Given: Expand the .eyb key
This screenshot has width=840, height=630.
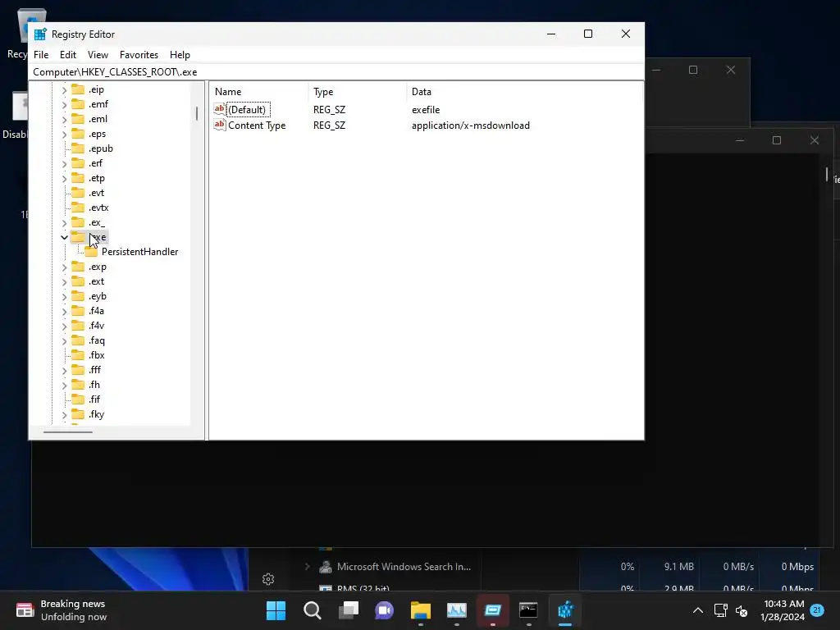Looking at the screenshot, I should point(64,296).
